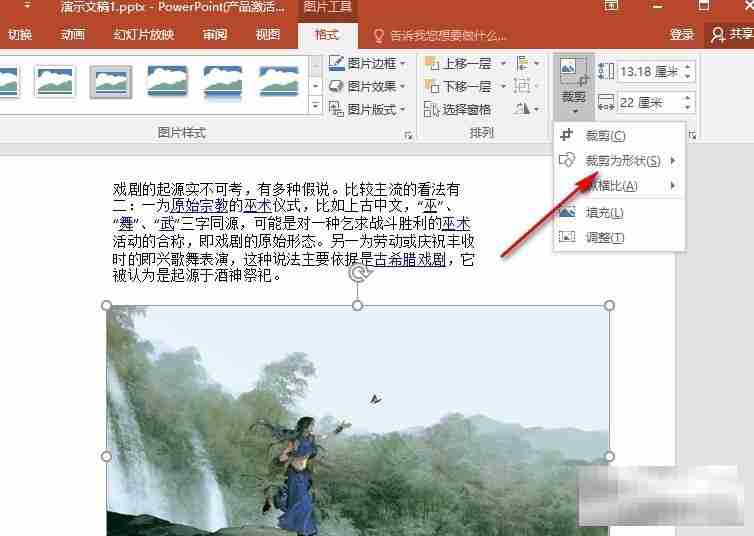Decrease picture width with stepper arrow
Screen dimensions: 754x536
point(688,107)
